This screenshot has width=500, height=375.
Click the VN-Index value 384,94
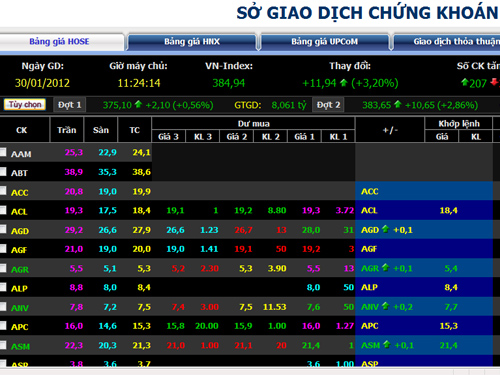point(229,83)
